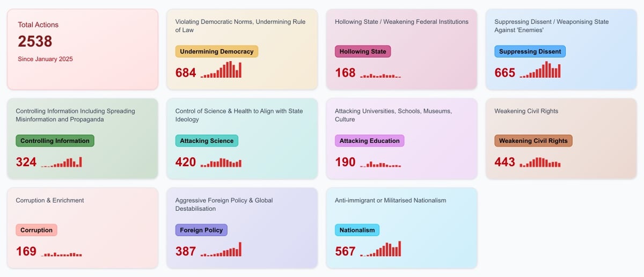
Task: Click the Undermining Democracy category badge
Action: point(217,52)
